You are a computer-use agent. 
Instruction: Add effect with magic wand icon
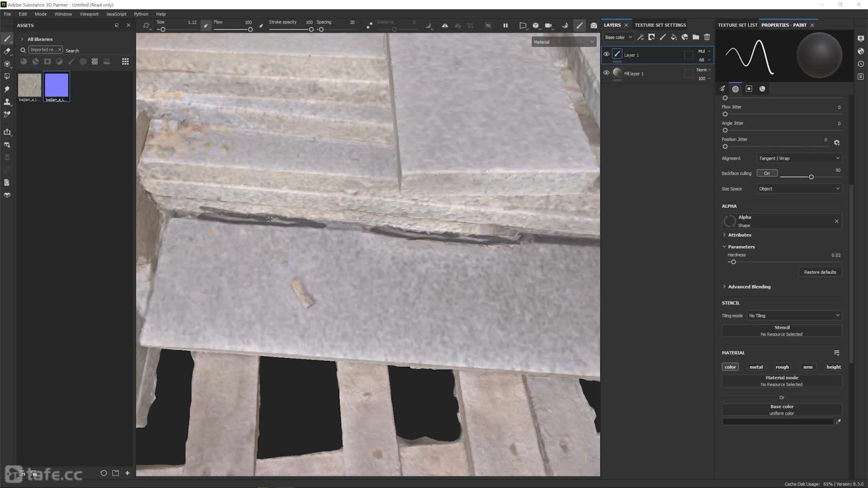click(641, 37)
